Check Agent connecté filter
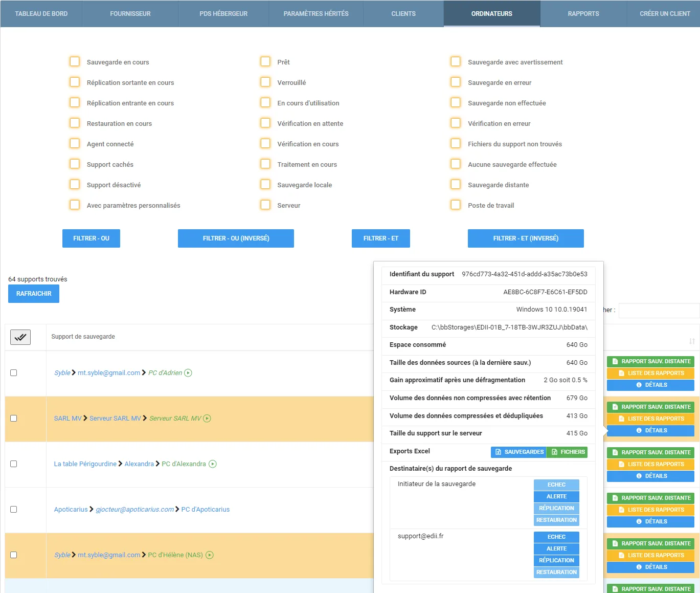 75,143
